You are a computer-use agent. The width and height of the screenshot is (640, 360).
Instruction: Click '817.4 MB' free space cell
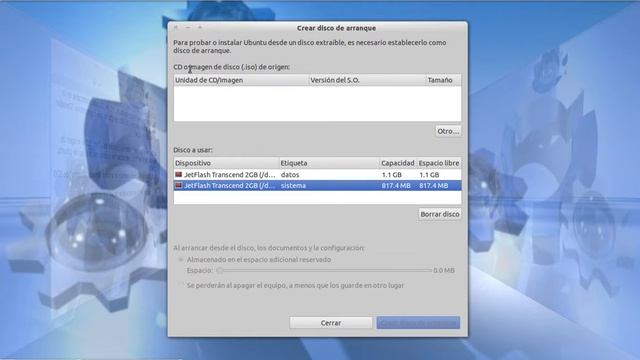(433, 185)
